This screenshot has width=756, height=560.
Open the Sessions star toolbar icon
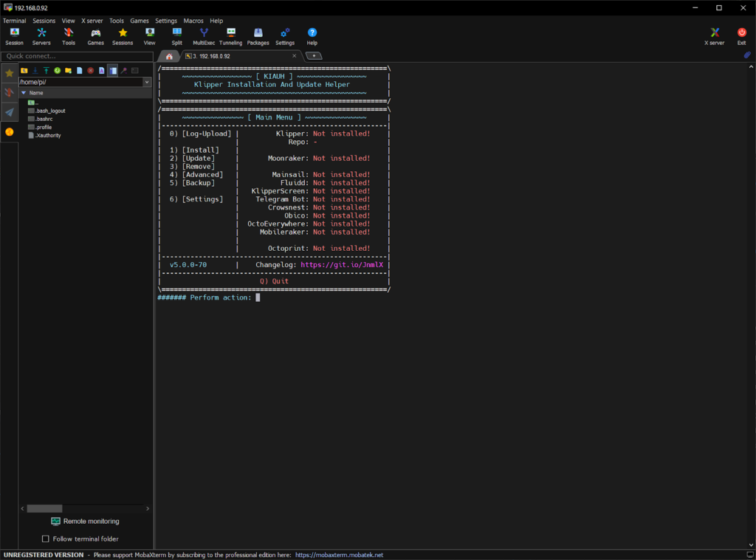coord(123,36)
